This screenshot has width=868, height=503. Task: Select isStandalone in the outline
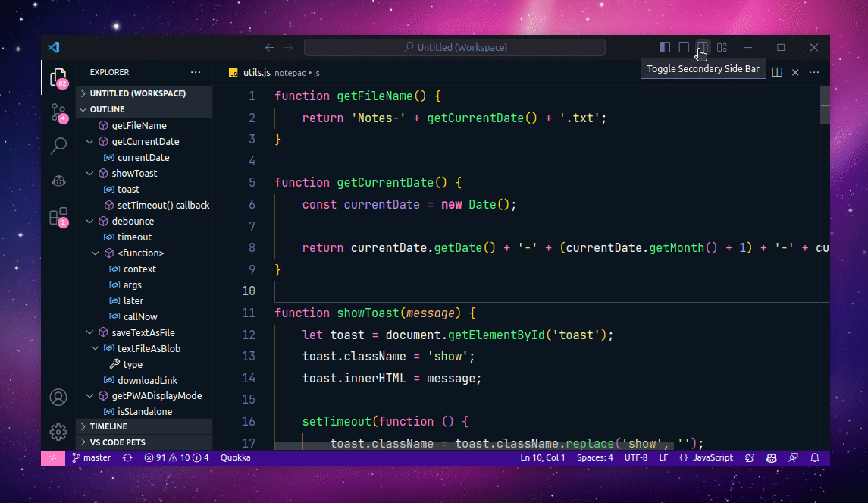click(144, 412)
